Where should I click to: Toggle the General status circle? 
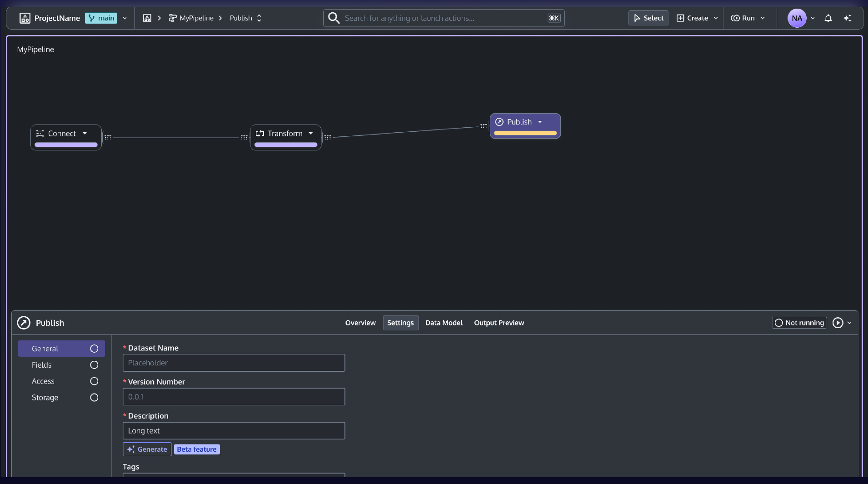coord(94,349)
